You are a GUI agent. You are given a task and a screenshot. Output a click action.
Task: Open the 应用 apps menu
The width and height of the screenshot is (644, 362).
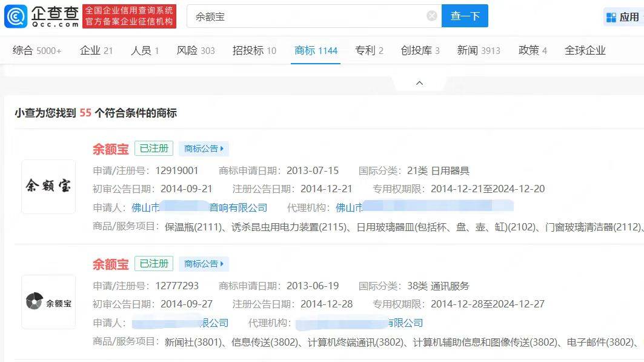click(x=623, y=17)
